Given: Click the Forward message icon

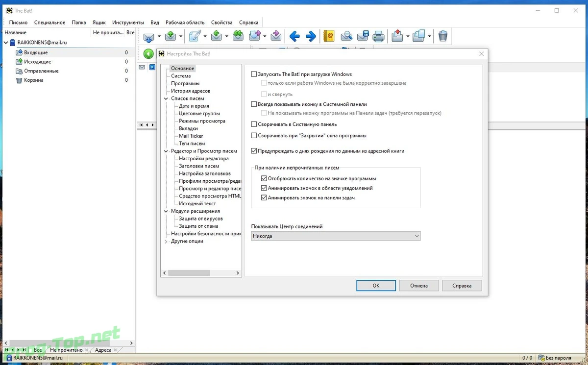Looking at the screenshot, I should coord(255,36).
